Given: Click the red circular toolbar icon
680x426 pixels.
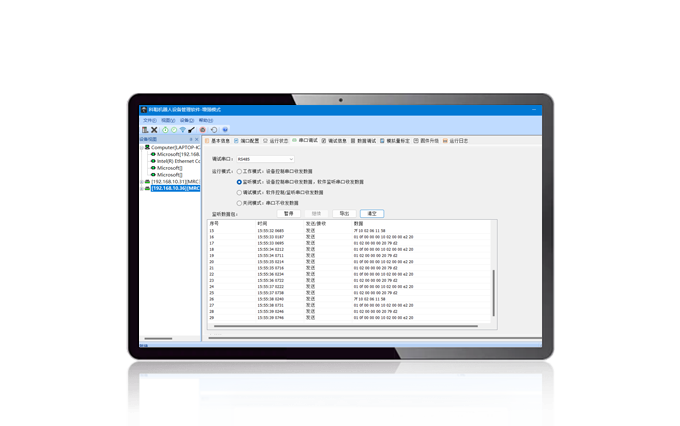Looking at the screenshot, I should tap(203, 130).
